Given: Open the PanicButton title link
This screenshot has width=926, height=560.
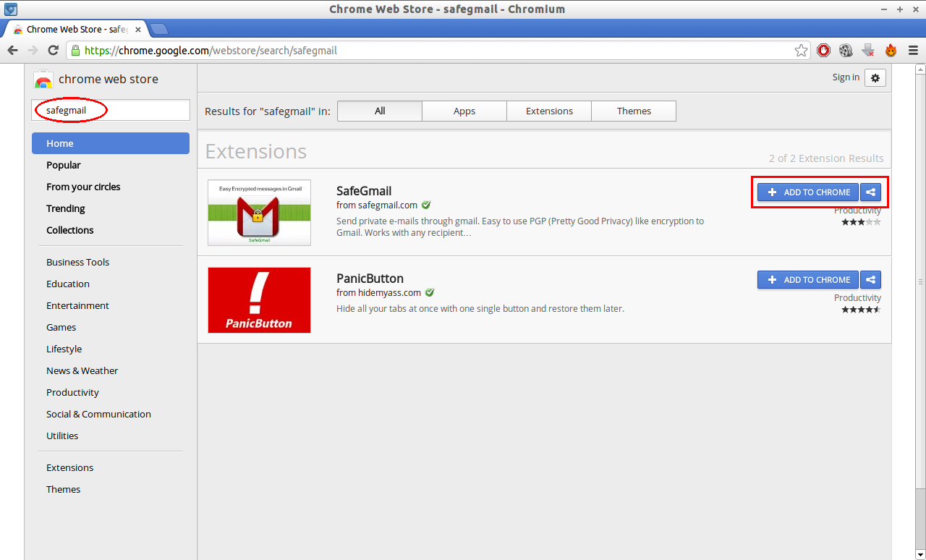Looking at the screenshot, I should [370, 279].
